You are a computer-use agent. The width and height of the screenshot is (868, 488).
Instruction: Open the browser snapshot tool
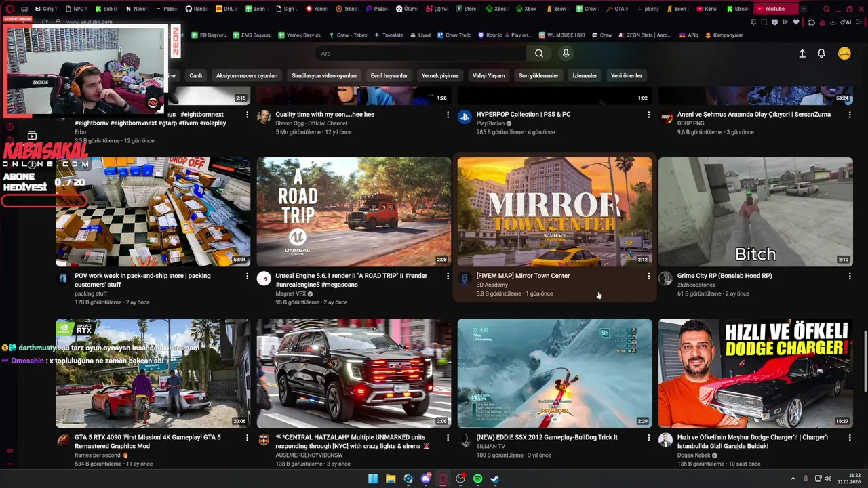pyautogui.click(x=764, y=22)
